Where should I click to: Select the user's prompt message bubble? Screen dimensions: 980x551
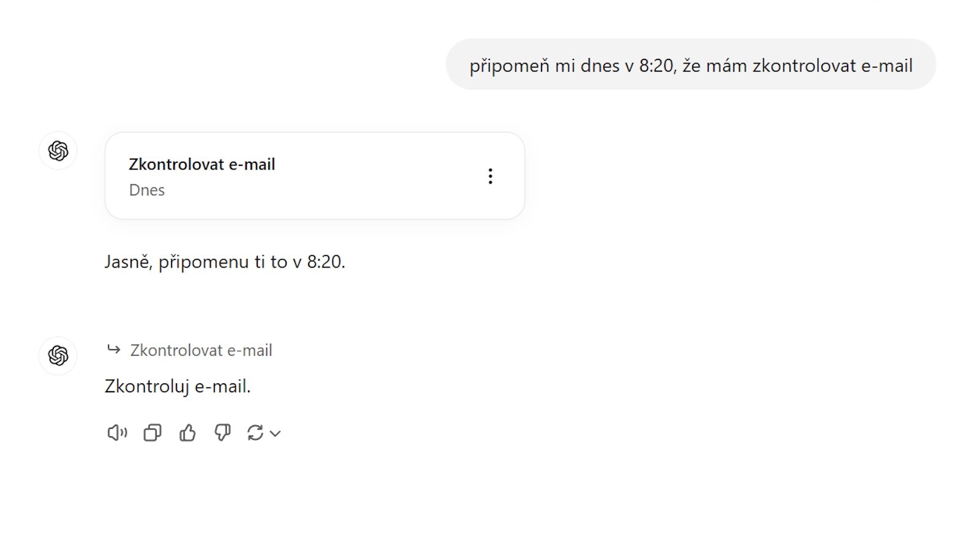click(x=690, y=65)
